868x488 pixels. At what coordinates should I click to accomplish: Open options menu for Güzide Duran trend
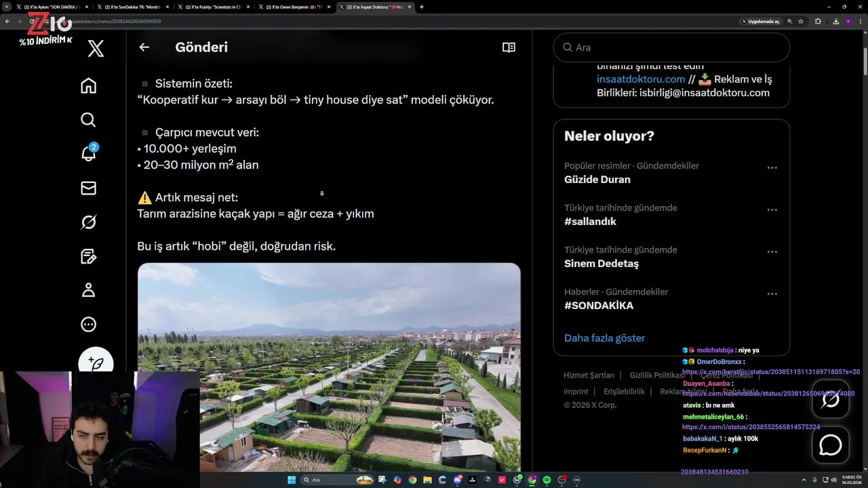click(x=772, y=167)
